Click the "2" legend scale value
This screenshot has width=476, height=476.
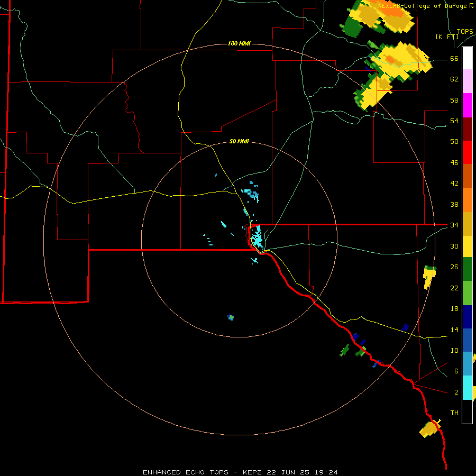tap(456, 392)
